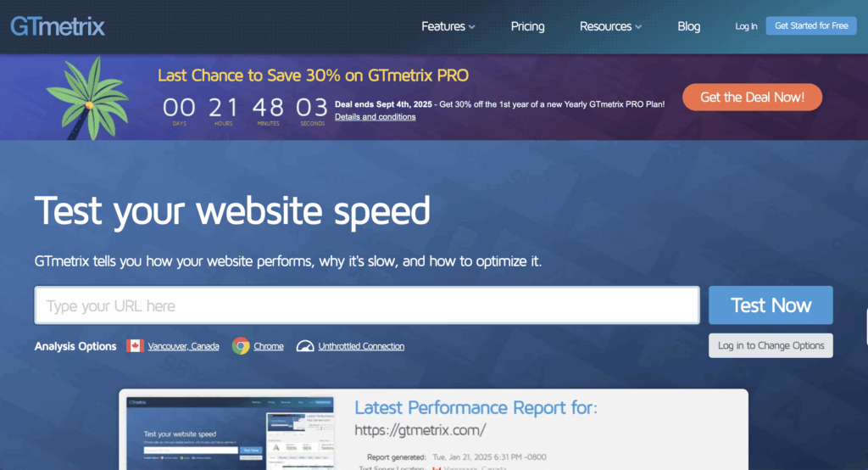The width and height of the screenshot is (868, 470).
Task: Click Log in to Change Options button
Action: pyautogui.click(x=771, y=346)
